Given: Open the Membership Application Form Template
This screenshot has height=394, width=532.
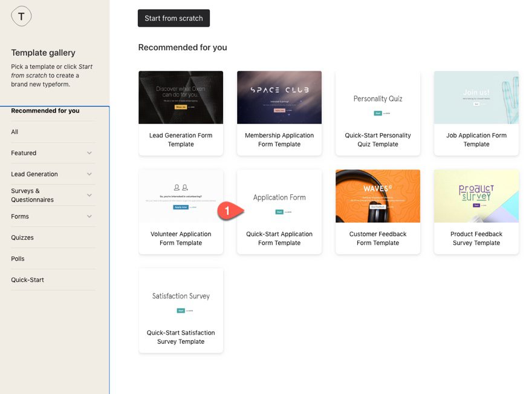Looking at the screenshot, I should point(279,113).
